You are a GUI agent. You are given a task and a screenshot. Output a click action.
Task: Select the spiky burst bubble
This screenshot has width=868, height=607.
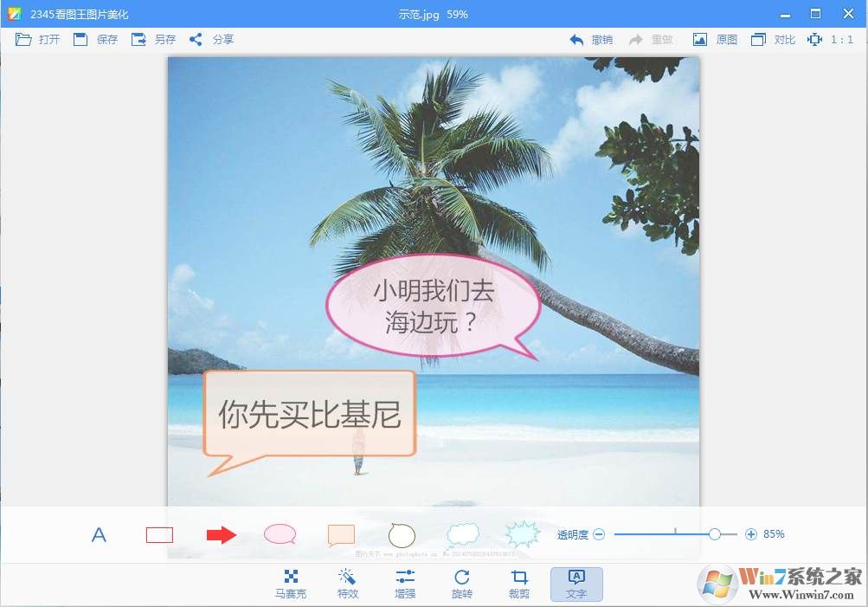522,534
